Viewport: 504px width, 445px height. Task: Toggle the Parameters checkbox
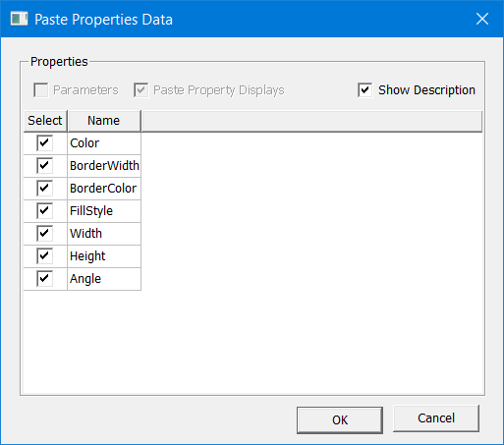(x=41, y=90)
